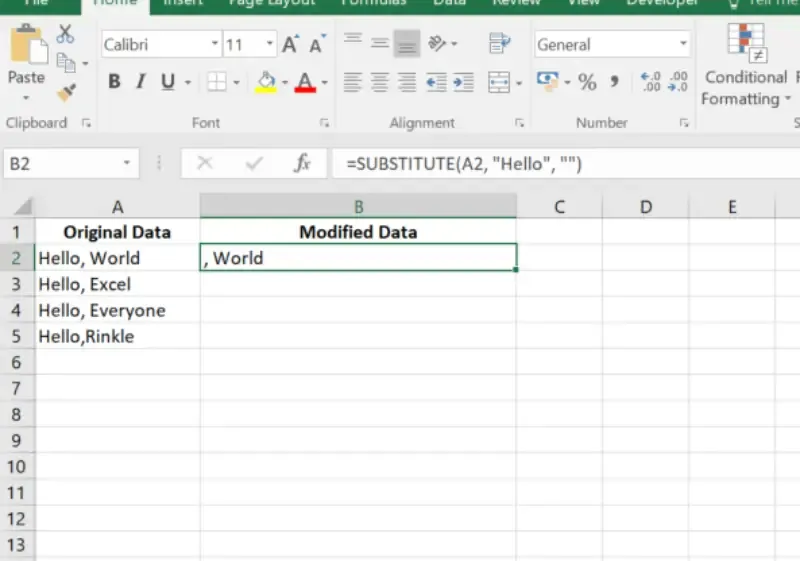Click the Select All corner triangle
This screenshot has width=800, height=561.
click(22, 207)
